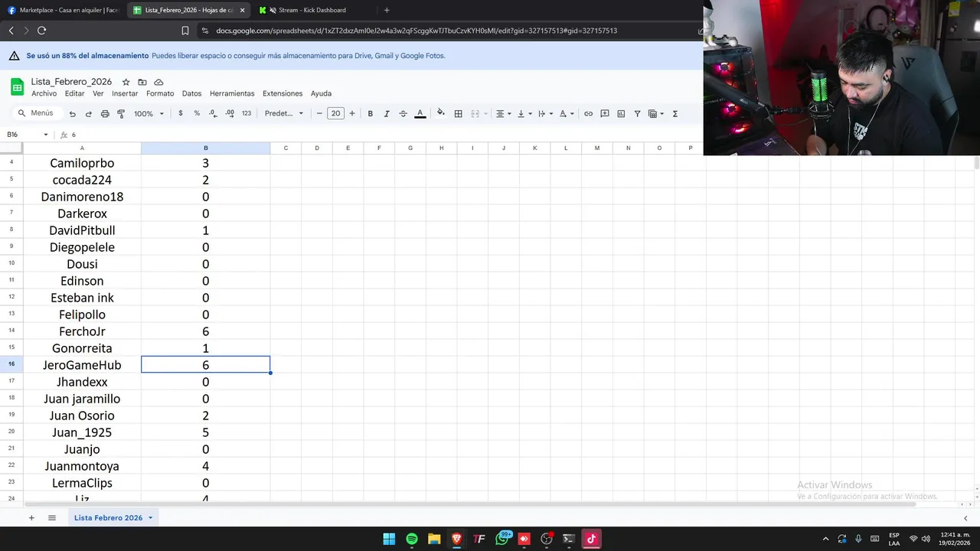Open table views dropdown
The height and width of the screenshot is (551, 980).
click(656, 113)
